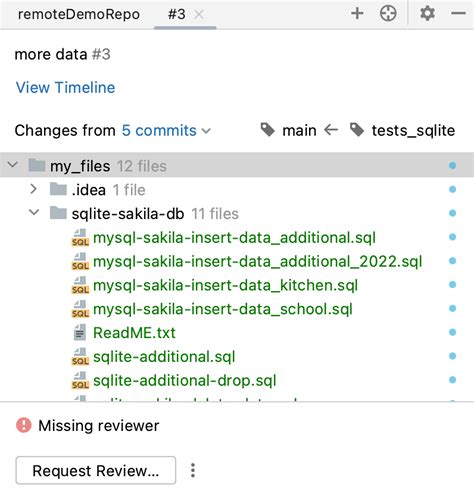Click the tag icon next to main
Screen dimensions: 474x503
coord(268,130)
